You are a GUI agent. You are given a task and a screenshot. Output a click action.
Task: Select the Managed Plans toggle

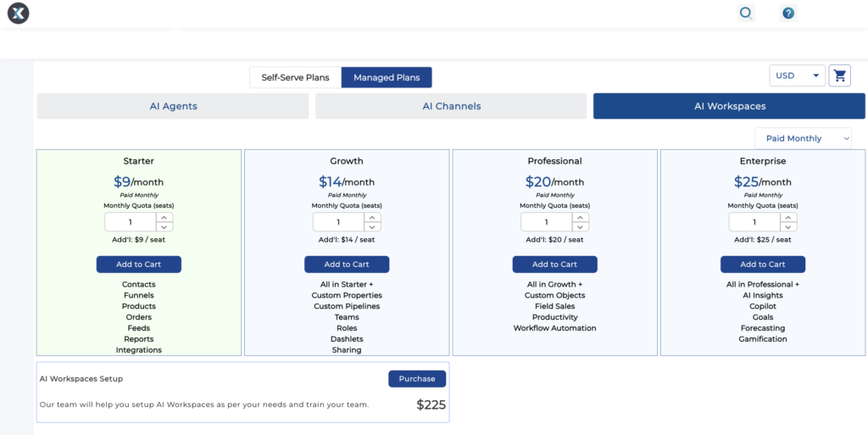(x=387, y=78)
